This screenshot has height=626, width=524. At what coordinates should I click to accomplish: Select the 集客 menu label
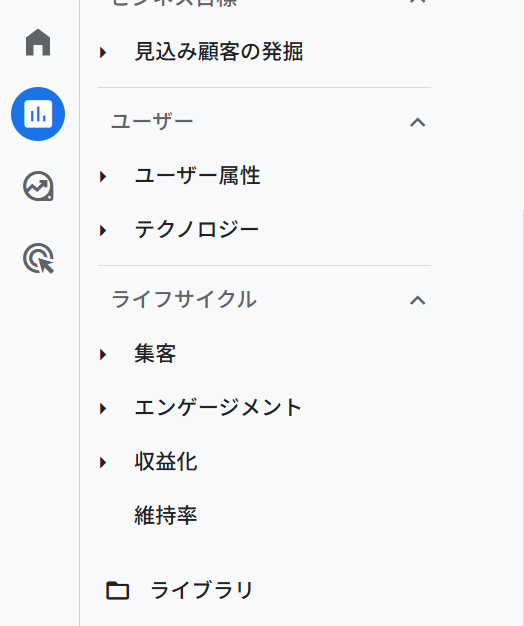click(x=155, y=354)
